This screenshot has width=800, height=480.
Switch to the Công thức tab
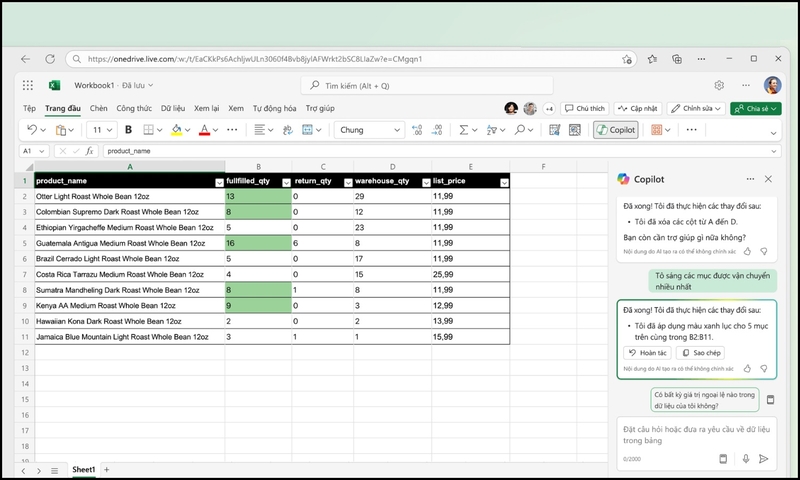(x=134, y=108)
